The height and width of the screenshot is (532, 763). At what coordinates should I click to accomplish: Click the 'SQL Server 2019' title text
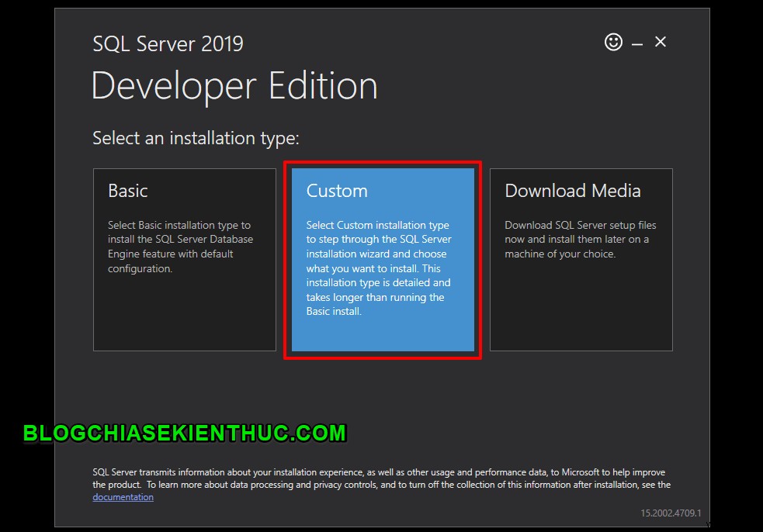[x=168, y=43]
